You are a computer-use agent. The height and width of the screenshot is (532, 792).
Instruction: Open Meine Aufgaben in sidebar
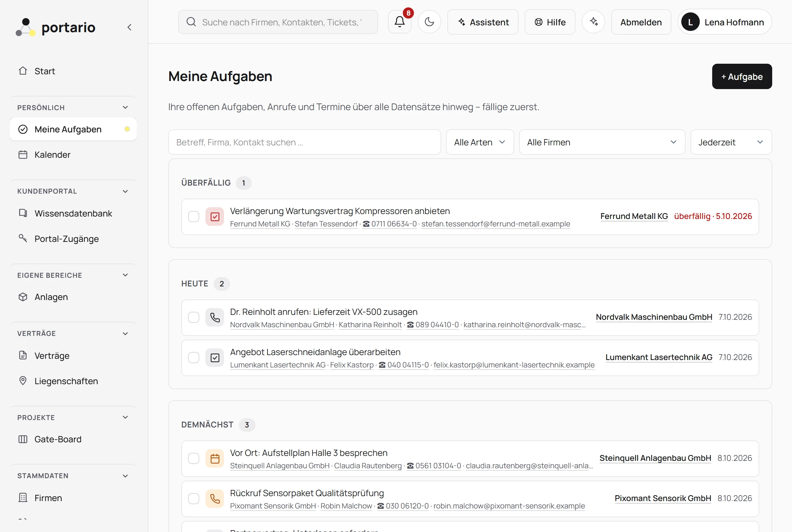point(73,129)
